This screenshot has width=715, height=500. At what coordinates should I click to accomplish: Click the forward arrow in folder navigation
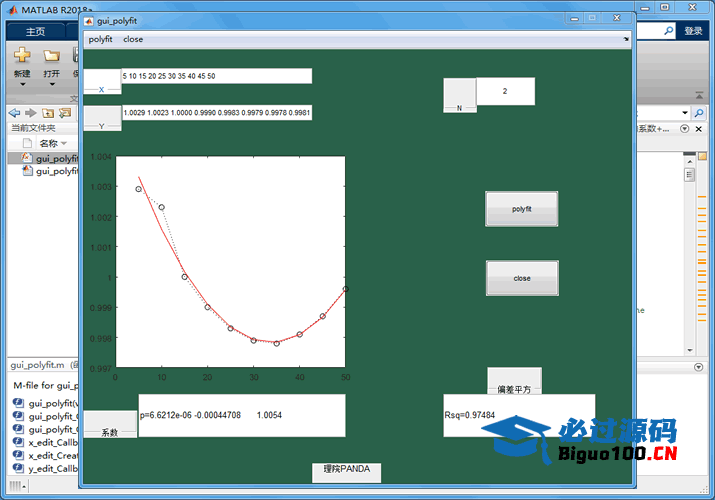pyautogui.click(x=31, y=113)
